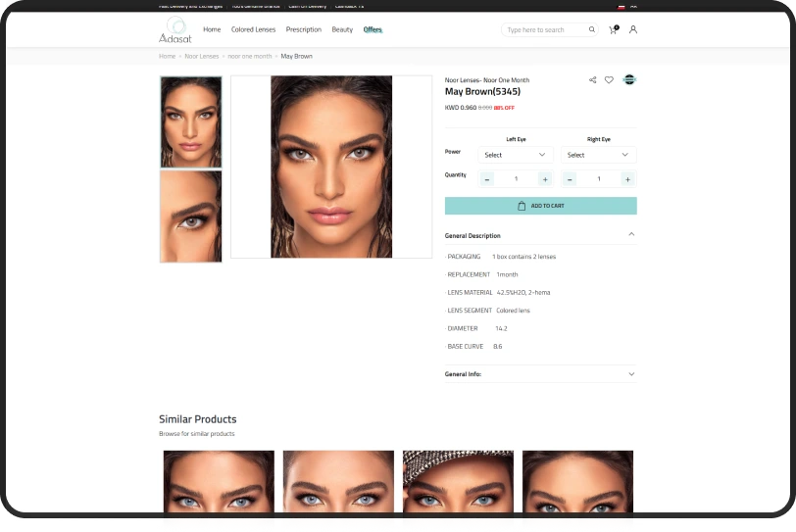
Task: Select the full face thumbnail
Action: point(191,121)
